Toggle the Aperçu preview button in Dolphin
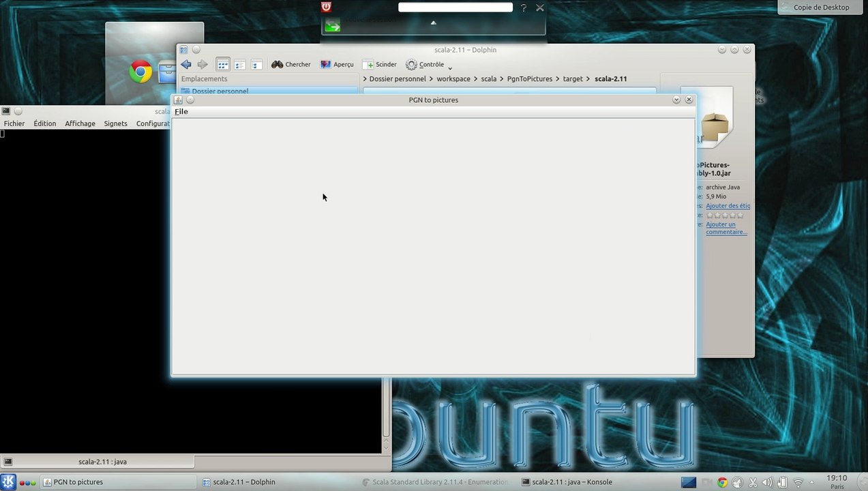The image size is (868, 491). [337, 65]
